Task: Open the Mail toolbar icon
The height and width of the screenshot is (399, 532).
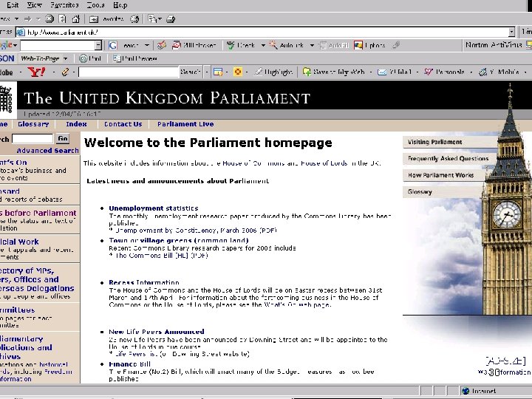Action: tap(151, 19)
